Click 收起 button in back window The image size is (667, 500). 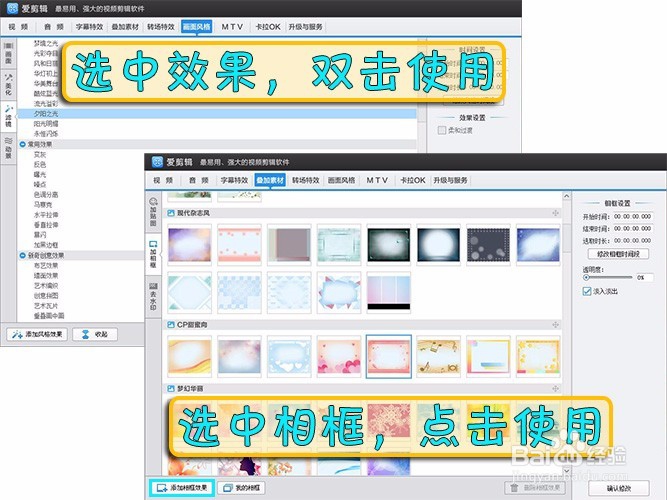pos(95,334)
